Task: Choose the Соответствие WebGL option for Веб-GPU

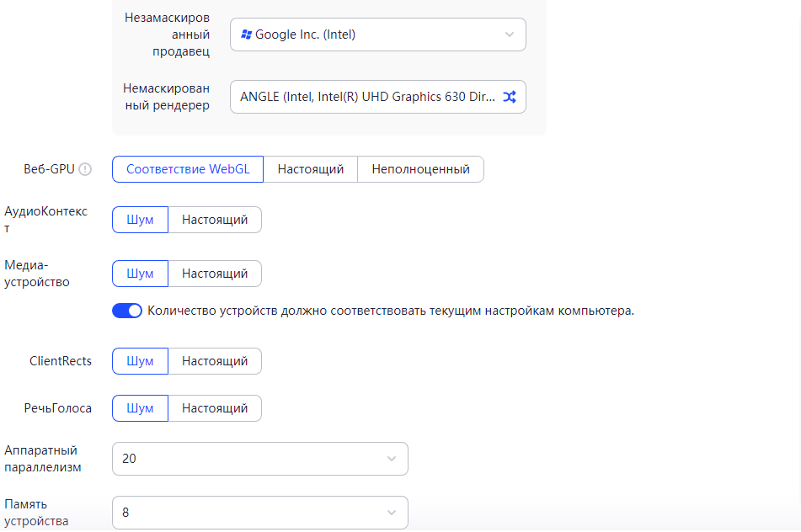Action: 188,169
